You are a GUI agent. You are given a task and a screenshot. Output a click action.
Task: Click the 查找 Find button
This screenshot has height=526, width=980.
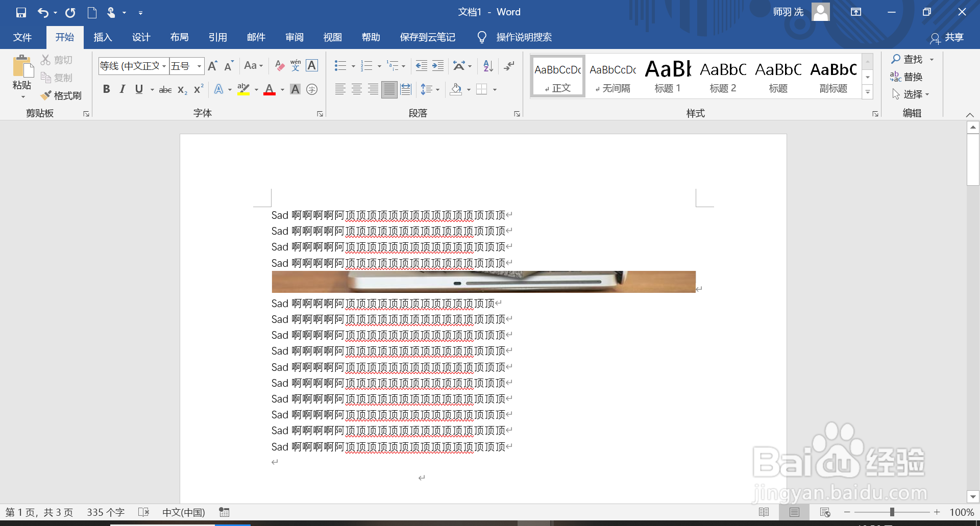pos(908,59)
